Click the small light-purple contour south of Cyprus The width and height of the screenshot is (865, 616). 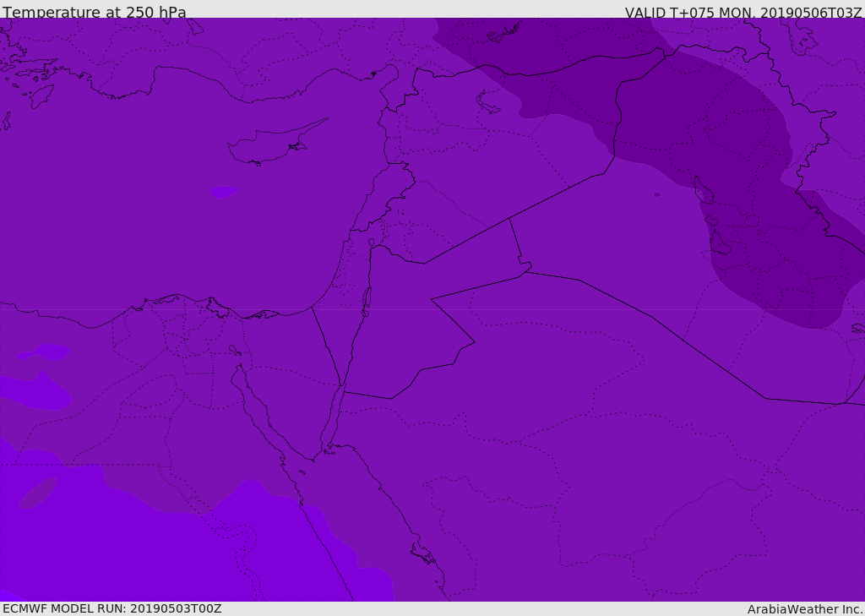point(223,192)
